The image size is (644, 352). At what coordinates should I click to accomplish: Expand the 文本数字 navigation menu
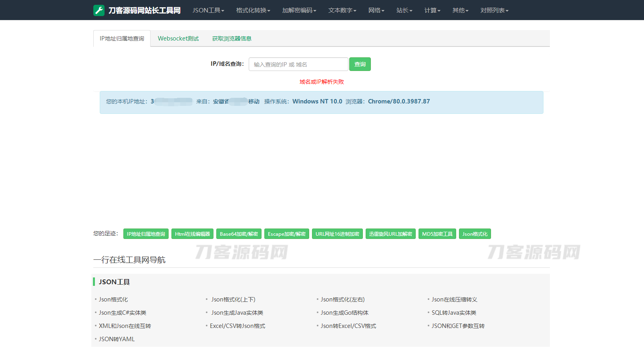tap(342, 10)
